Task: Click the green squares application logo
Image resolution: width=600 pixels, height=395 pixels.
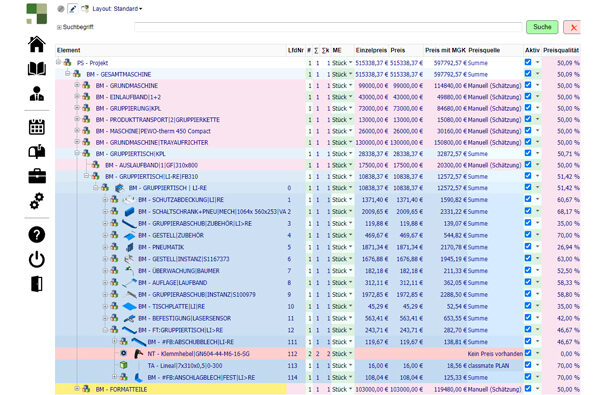Action: tap(37, 14)
